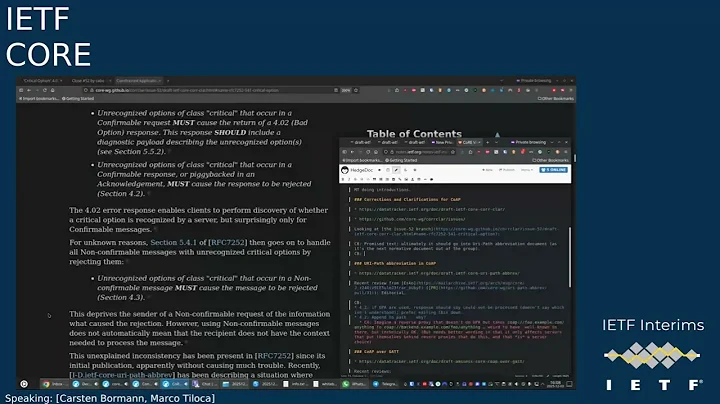Insert comment via HedgeDoc toolbar
The width and height of the screenshot is (720, 404).
[432, 179]
